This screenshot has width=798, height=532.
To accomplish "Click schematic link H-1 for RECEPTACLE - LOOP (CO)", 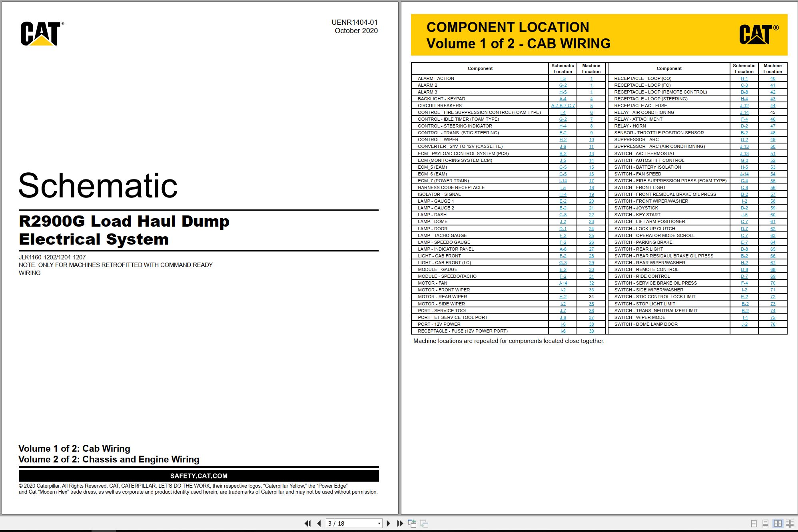I will click(744, 78).
